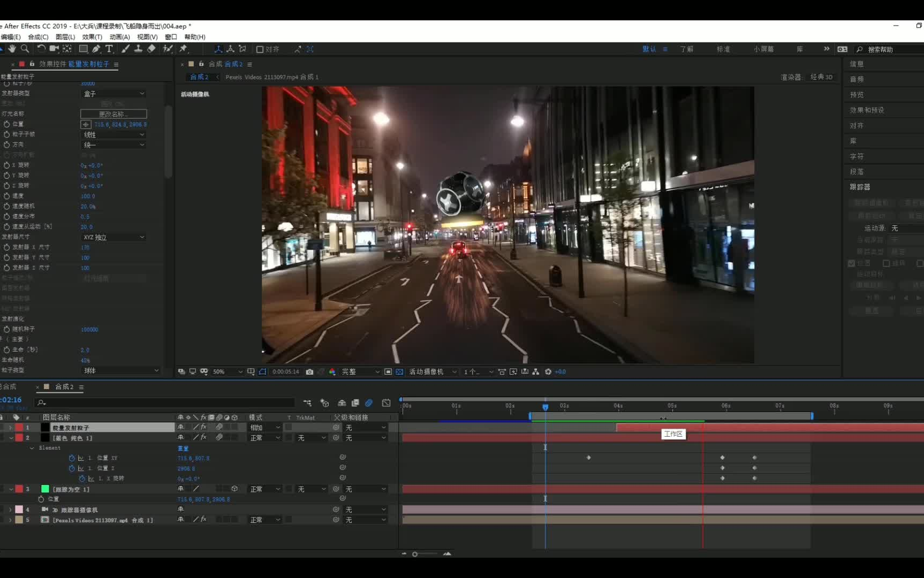Screen dimensions: 924x578
Task: Pick the Eraser tool
Action: [152, 49]
